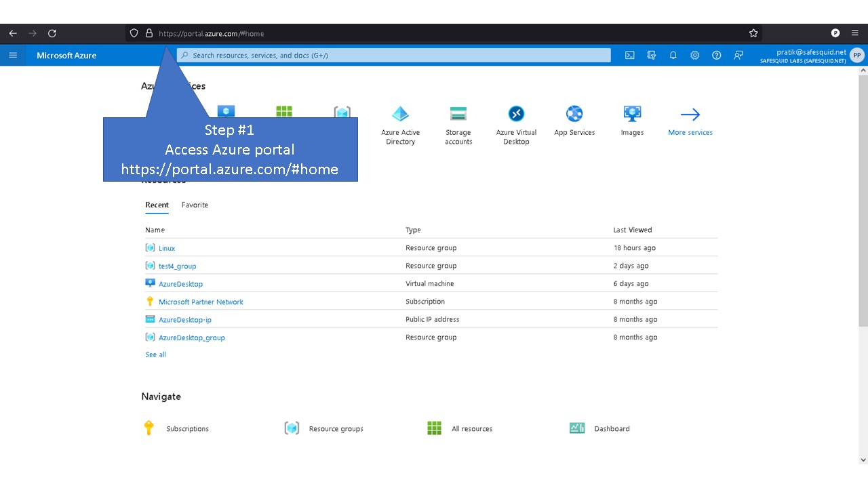Open the AzureDesktop_group resource group
868x488 pixels.
coord(192,338)
